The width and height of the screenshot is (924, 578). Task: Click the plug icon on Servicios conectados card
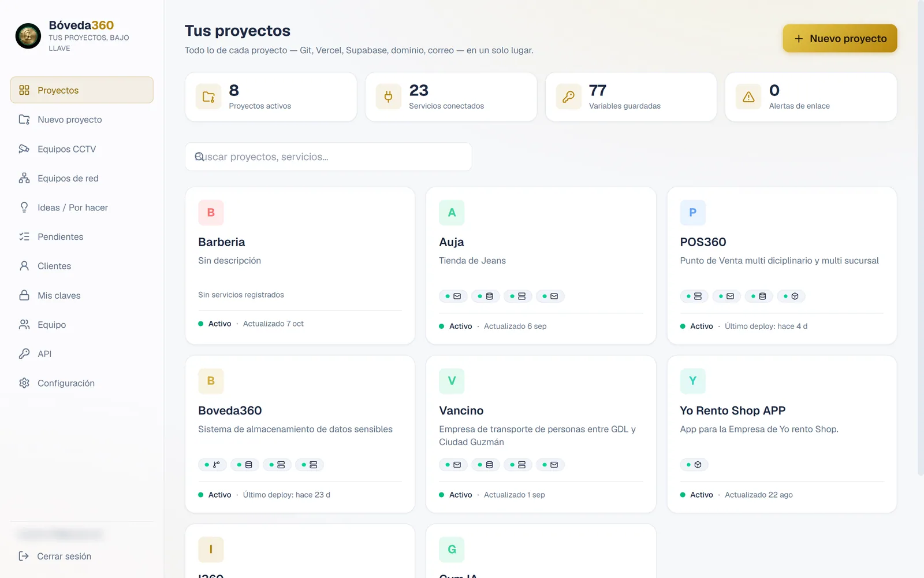[389, 97]
